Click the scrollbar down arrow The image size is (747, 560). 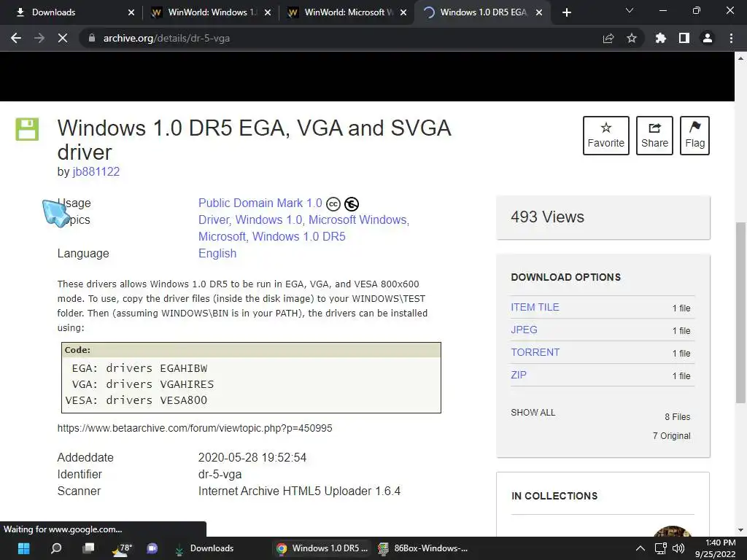tap(740, 529)
